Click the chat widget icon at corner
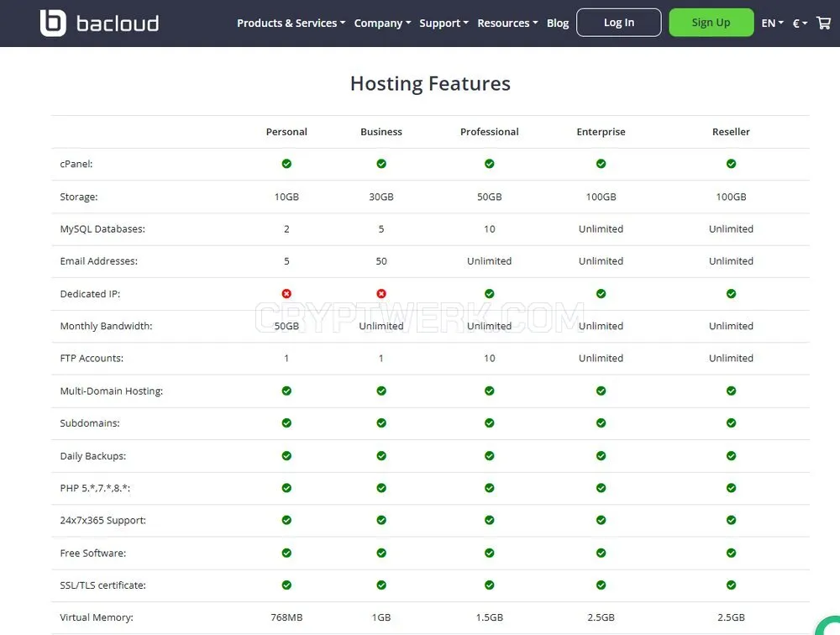The height and width of the screenshot is (635, 840). (x=829, y=626)
